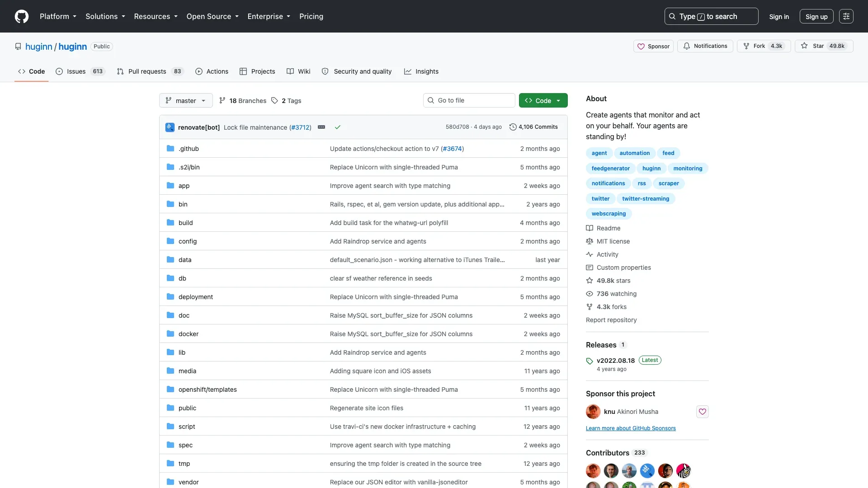Focus the Go to file input
This screenshot has width=868, height=488.
(x=469, y=100)
